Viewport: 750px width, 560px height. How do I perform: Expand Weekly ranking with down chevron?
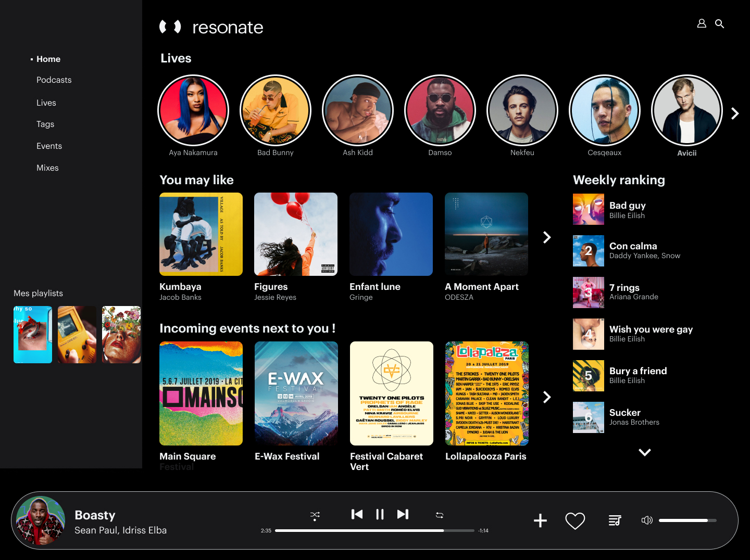pyautogui.click(x=645, y=452)
